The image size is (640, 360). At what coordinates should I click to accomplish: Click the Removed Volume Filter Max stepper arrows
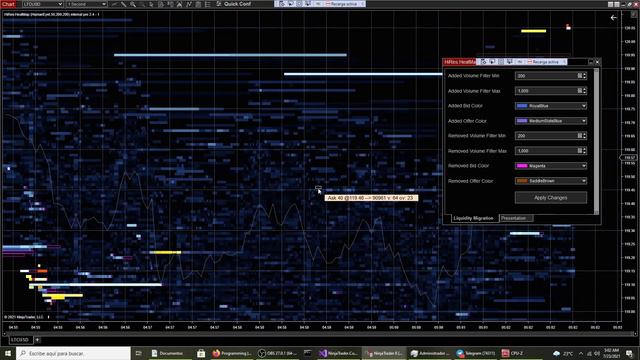pyautogui.click(x=584, y=151)
